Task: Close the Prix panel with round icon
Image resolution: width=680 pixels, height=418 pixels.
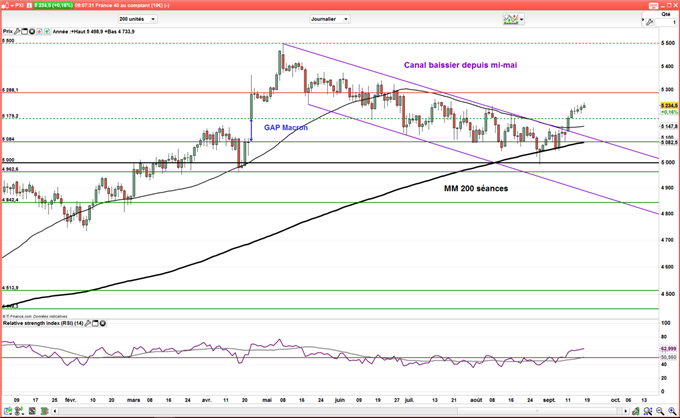Action: [x=32, y=32]
